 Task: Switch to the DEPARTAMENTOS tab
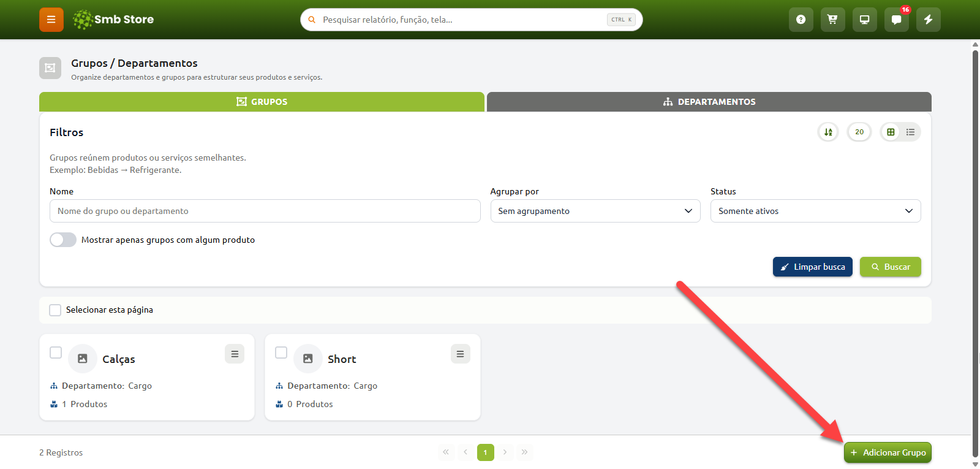click(709, 102)
